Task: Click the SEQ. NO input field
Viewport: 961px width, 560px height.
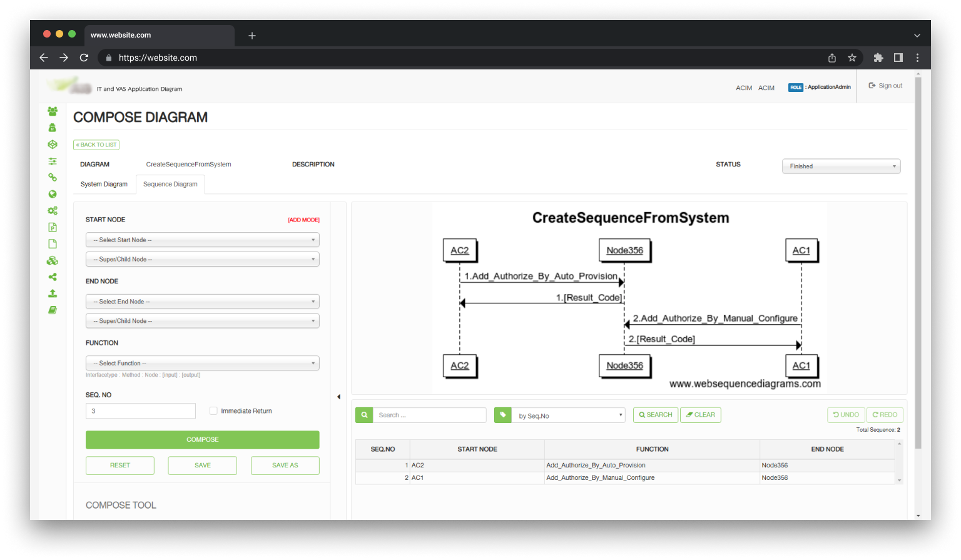Action: tap(141, 411)
